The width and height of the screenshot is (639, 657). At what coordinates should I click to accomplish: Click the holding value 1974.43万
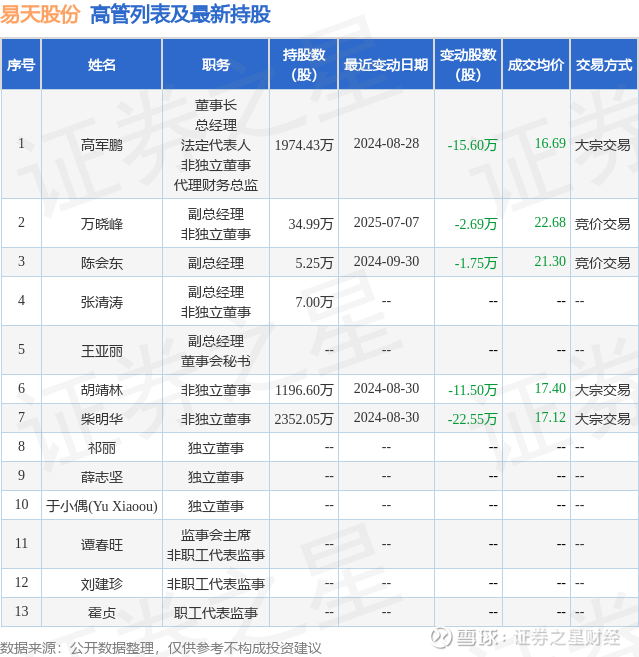pyautogui.click(x=304, y=145)
